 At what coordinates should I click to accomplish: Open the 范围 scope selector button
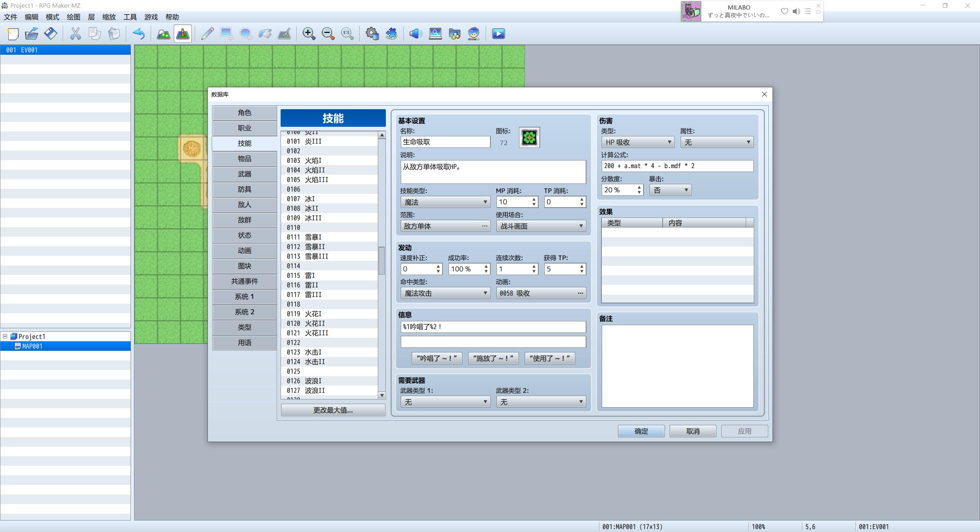[445, 226]
